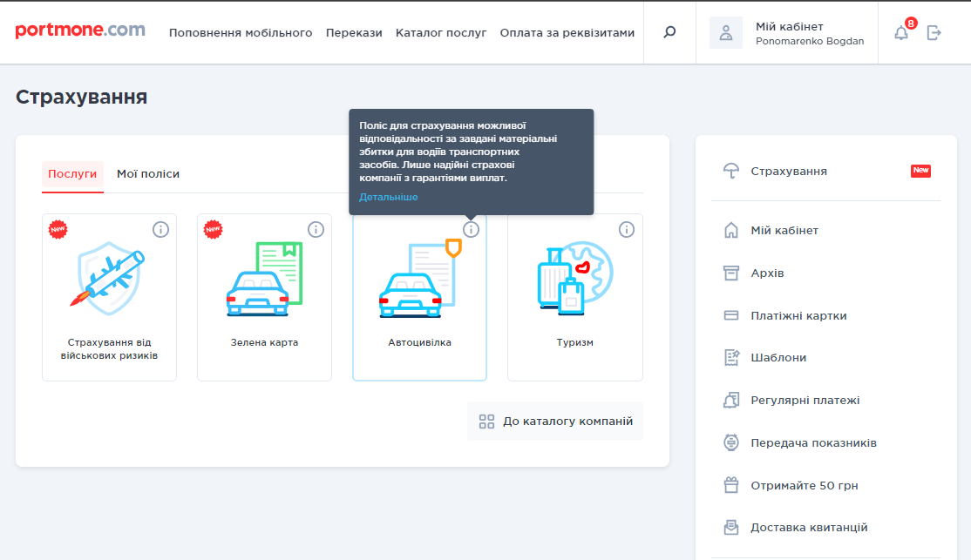Viewport: 971px width, 560px height.
Task: Click the icon beside Регулярні платежі
Action: (x=731, y=401)
